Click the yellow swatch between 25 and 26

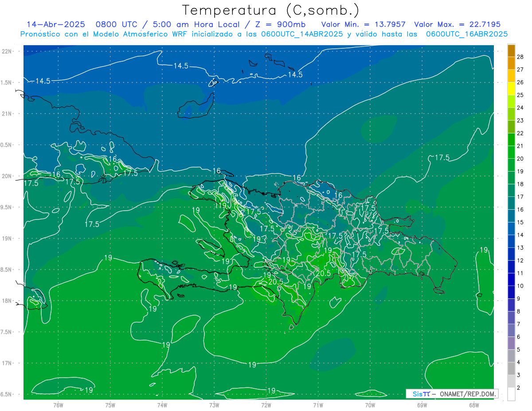[511, 88]
